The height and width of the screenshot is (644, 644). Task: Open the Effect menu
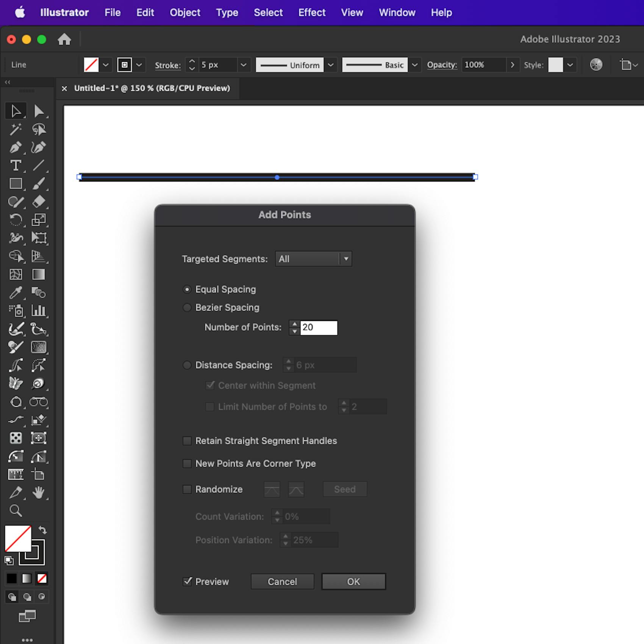(x=312, y=13)
